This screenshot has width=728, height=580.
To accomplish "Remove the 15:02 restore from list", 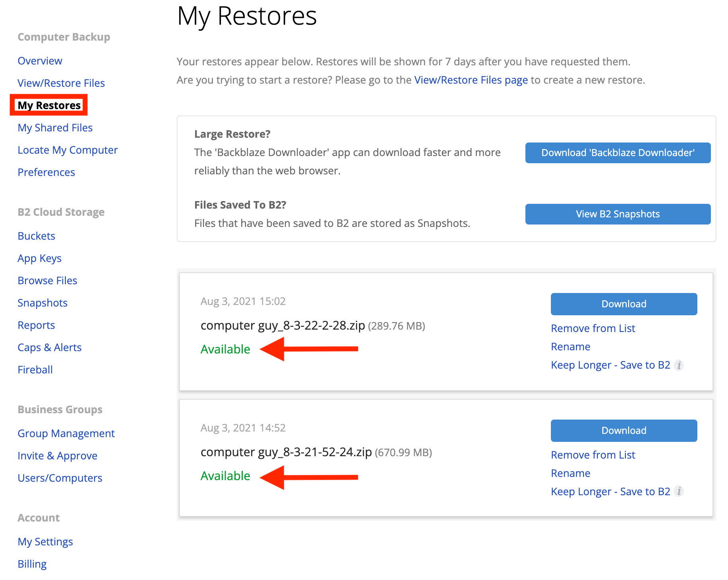I will point(593,328).
